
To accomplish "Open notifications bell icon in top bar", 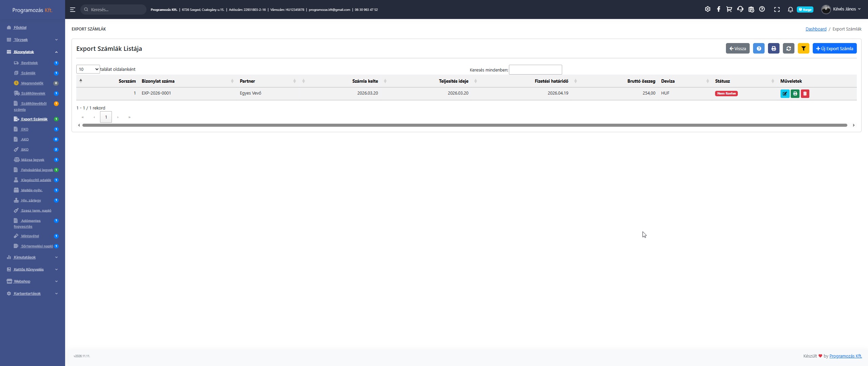I will pyautogui.click(x=790, y=9).
